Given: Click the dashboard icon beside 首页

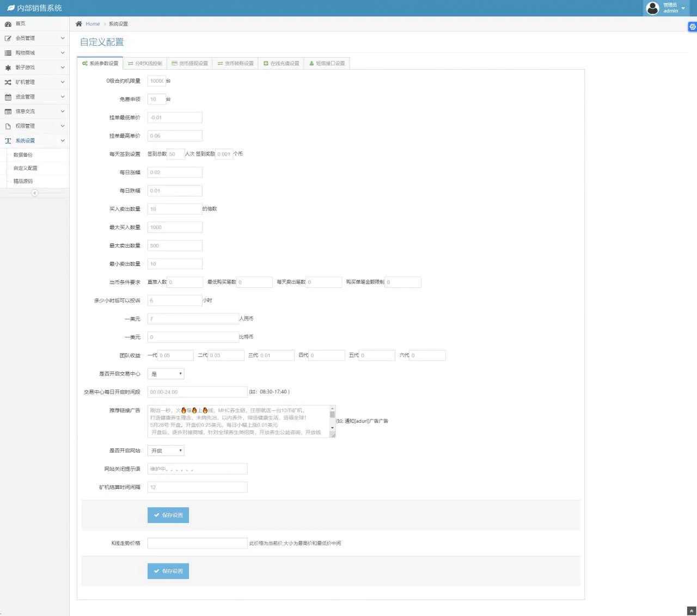Looking at the screenshot, I should tap(8, 24).
